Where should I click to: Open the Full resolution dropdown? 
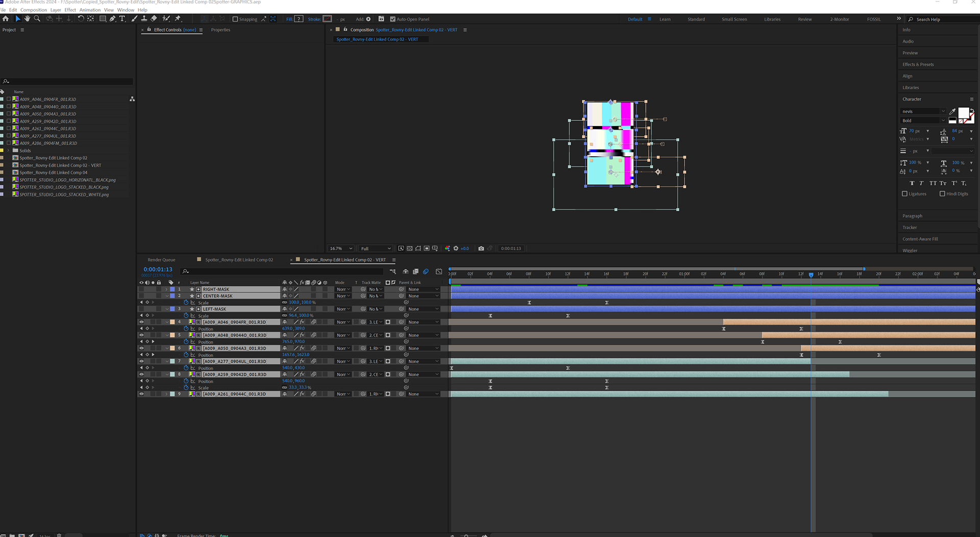pos(376,249)
